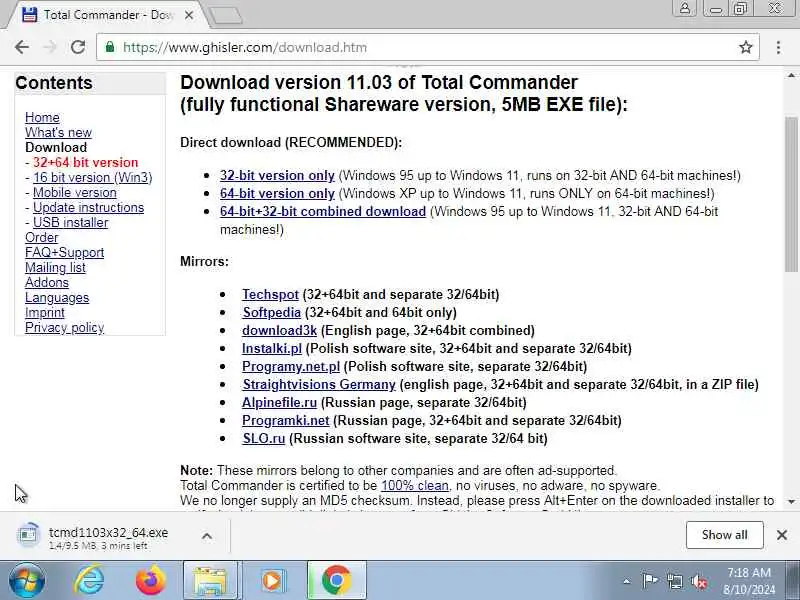
Task: Click the address bar URL field
Action: [x=428, y=47]
